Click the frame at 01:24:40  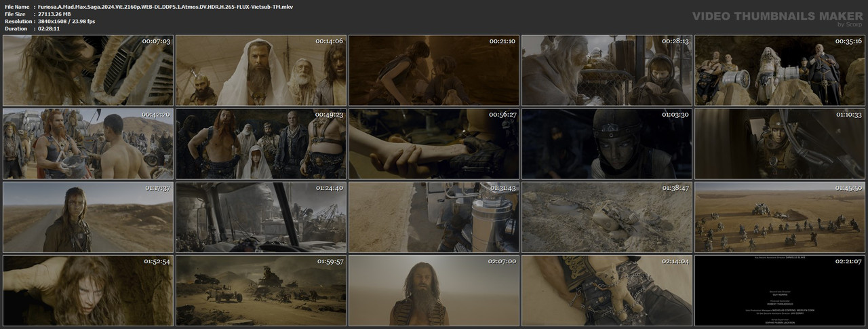pyautogui.click(x=261, y=217)
